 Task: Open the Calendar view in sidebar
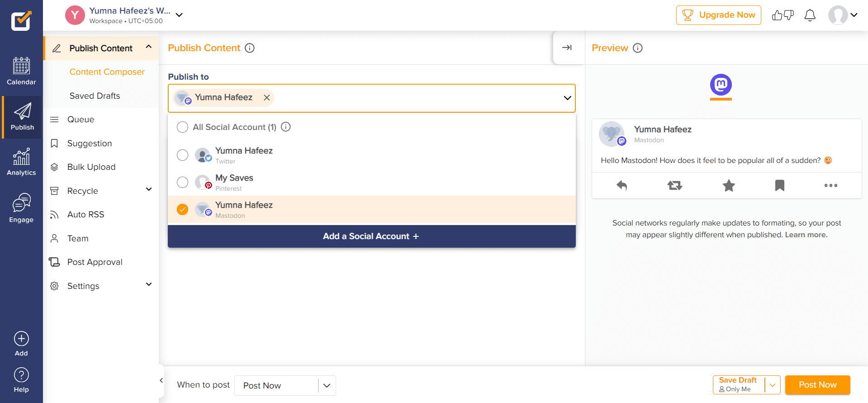point(21,72)
